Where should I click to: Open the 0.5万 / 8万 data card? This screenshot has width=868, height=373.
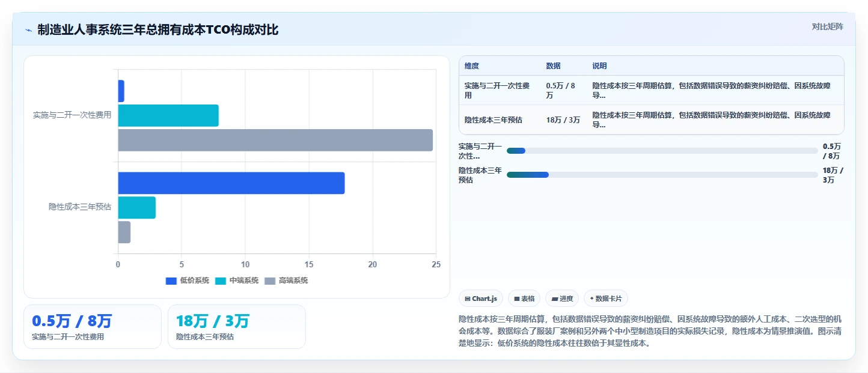(93, 327)
